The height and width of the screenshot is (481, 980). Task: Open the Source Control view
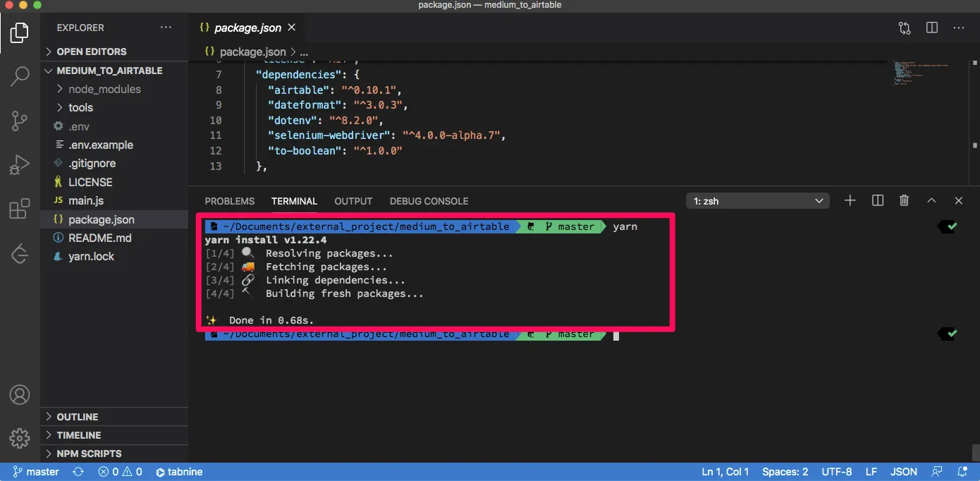tap(20, 121)
